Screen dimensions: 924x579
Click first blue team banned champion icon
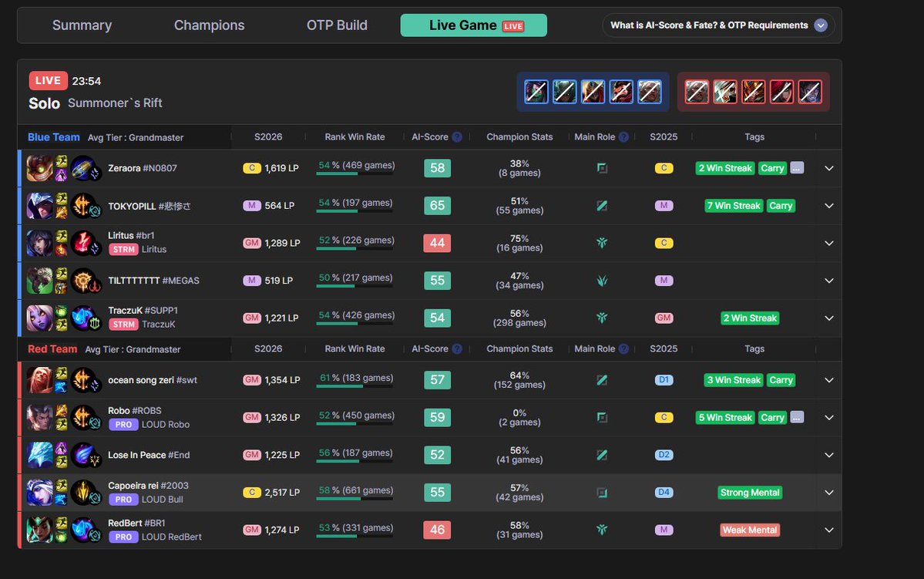pos(536,92)
